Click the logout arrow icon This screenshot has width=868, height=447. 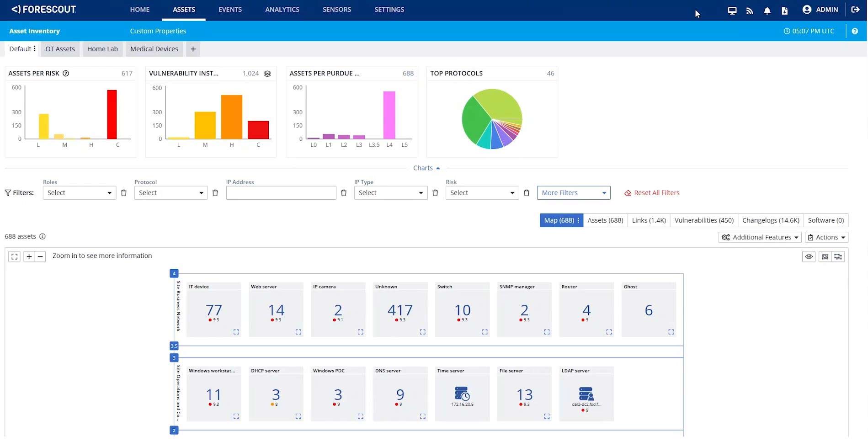[x=855, y=10]
